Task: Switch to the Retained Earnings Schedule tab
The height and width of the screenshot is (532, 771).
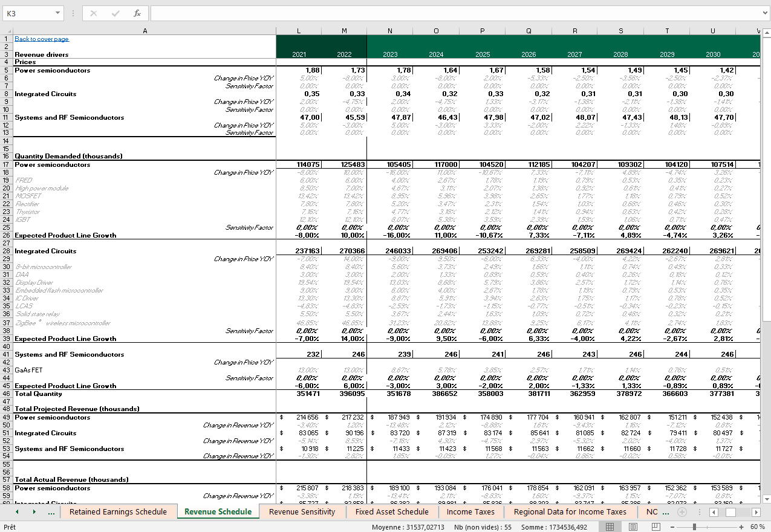Action: [118, 512]
